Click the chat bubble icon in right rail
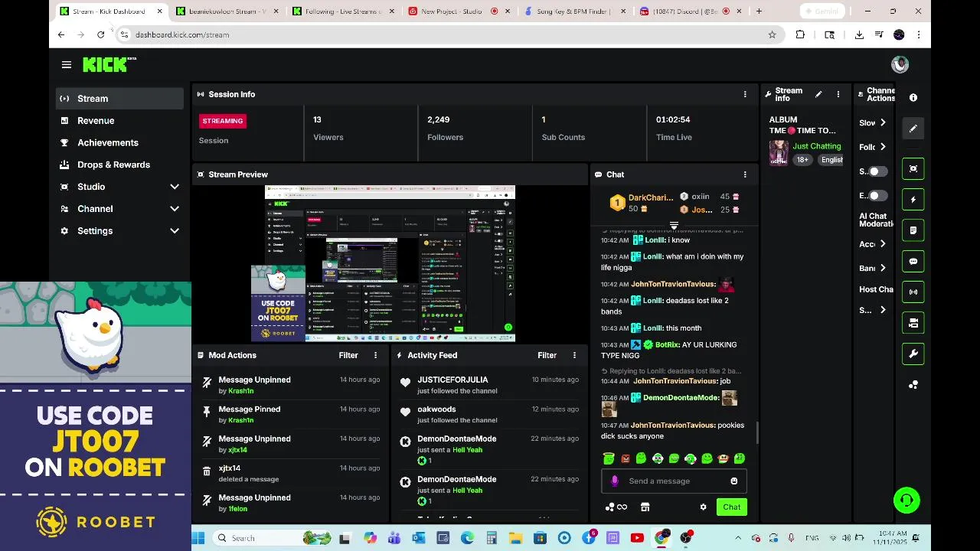 [913, 261]
